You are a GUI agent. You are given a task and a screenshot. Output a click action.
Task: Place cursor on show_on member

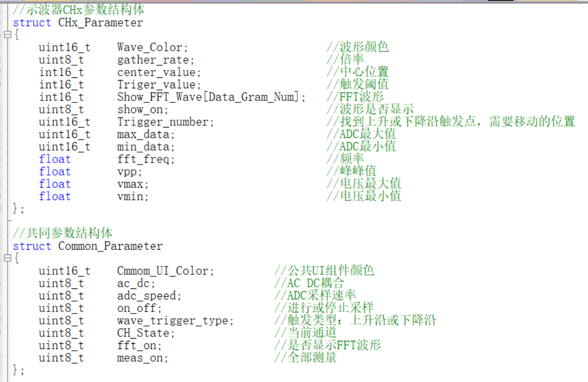(x=140, y=109)
